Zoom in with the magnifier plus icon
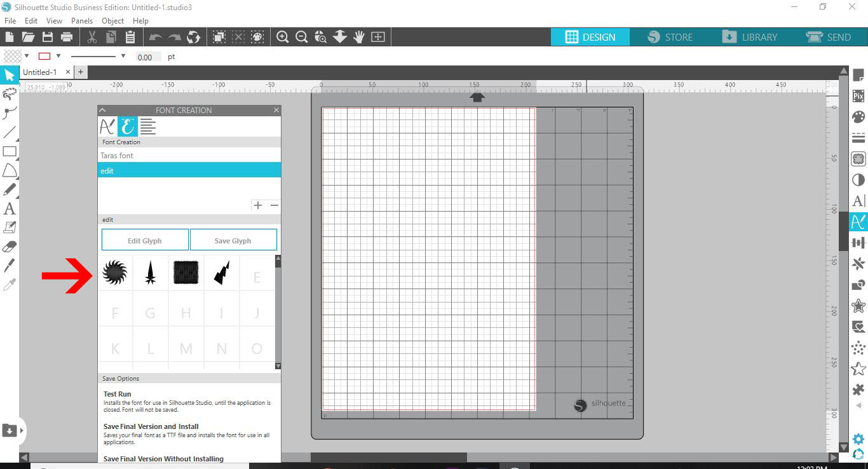Viewport: 868px width, 469px height. point(283,37)
